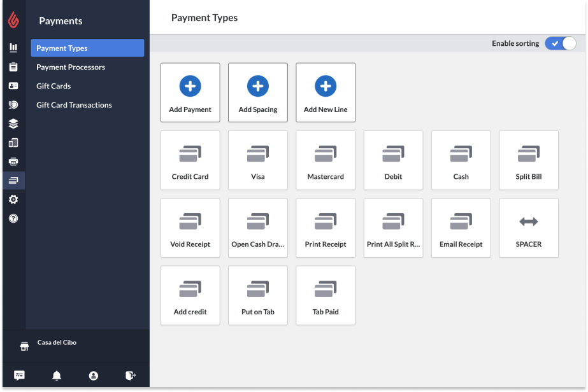Open Gift Card Transactions in the sidebar
Screen dimensions: 588x392
(x=74, y=105)
